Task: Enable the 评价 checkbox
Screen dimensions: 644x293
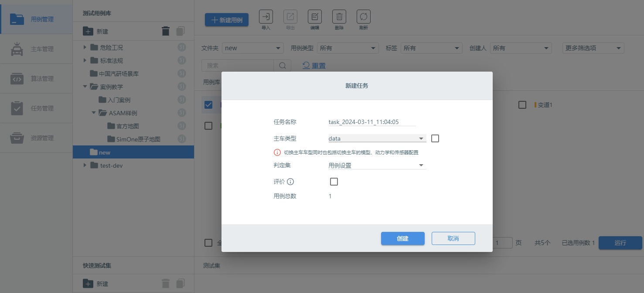Action: coord(334,182)
